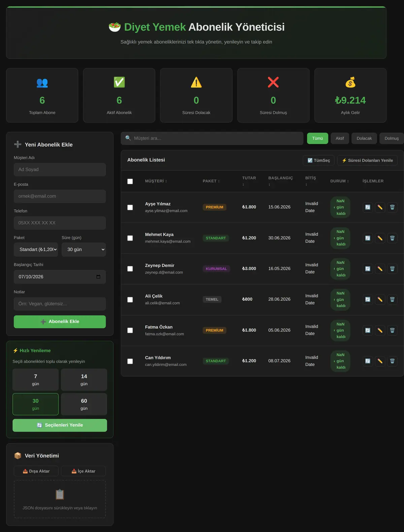Renew Ayşe Yılmaz's subscription with the refresh icon
Screen dimensions: 404x532
pos(368,207)
